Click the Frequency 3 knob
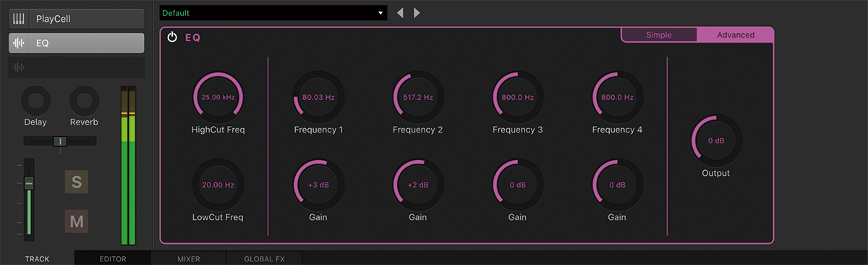The height and width of the screenshot is (265, 868). point(518,96)
